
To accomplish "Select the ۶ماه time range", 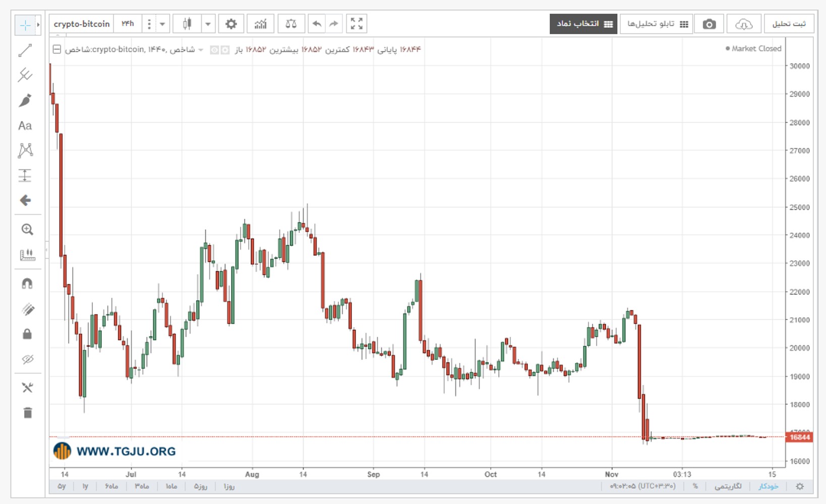I will click(111, 486).
